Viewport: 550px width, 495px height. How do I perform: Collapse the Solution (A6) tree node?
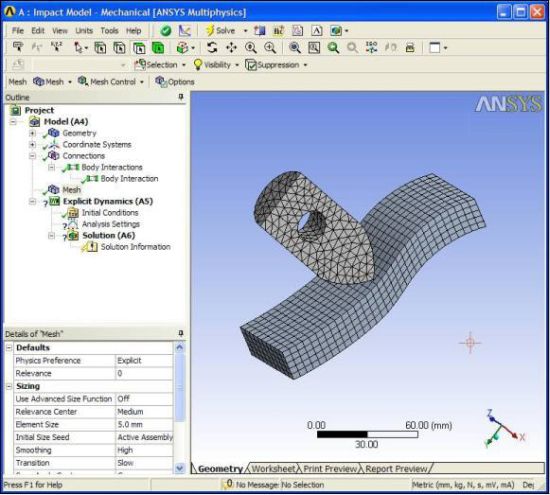click(x=51, y=235)
